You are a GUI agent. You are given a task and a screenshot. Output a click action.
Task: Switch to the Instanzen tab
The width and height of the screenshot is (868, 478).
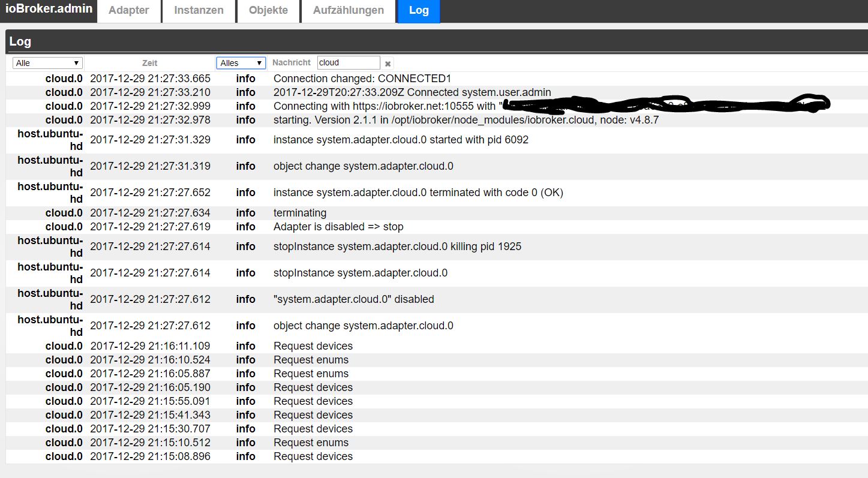pyautogui.click(x=199, y=11)
